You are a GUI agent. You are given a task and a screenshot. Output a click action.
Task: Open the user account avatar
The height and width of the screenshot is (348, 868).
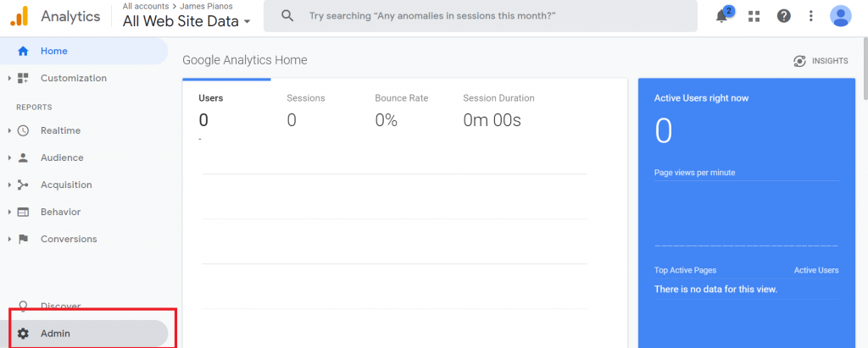pyautogui.click(x=840, y=16)
